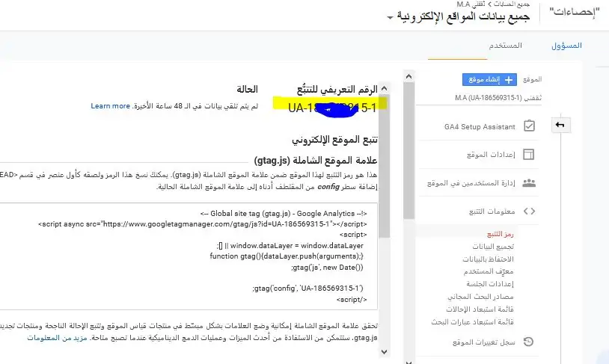This screenshot has width=609, height=364.
Task: Open سجل تغييرات الموقع change history
Action: (x=483, y=342)
